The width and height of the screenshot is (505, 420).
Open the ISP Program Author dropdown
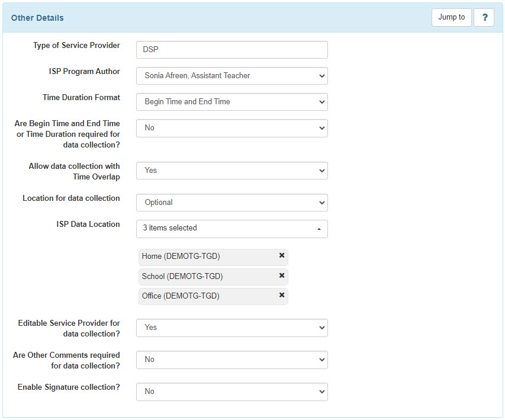click(x=231, y=76)
